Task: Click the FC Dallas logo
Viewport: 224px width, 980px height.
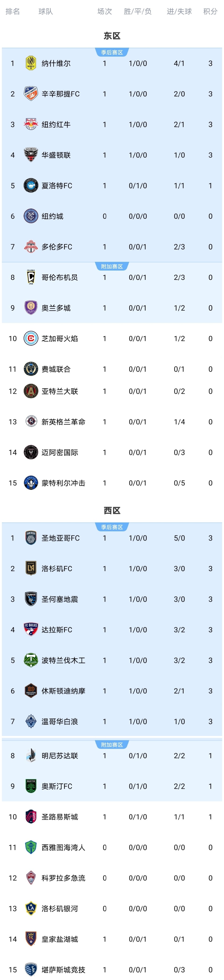Action: [x=31, y=630]
